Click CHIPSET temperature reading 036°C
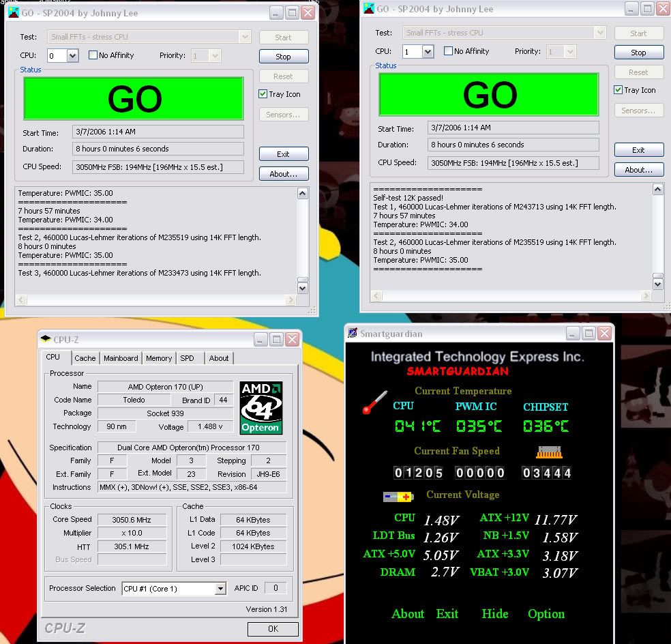671x644 pixels. tap(546, 426)
